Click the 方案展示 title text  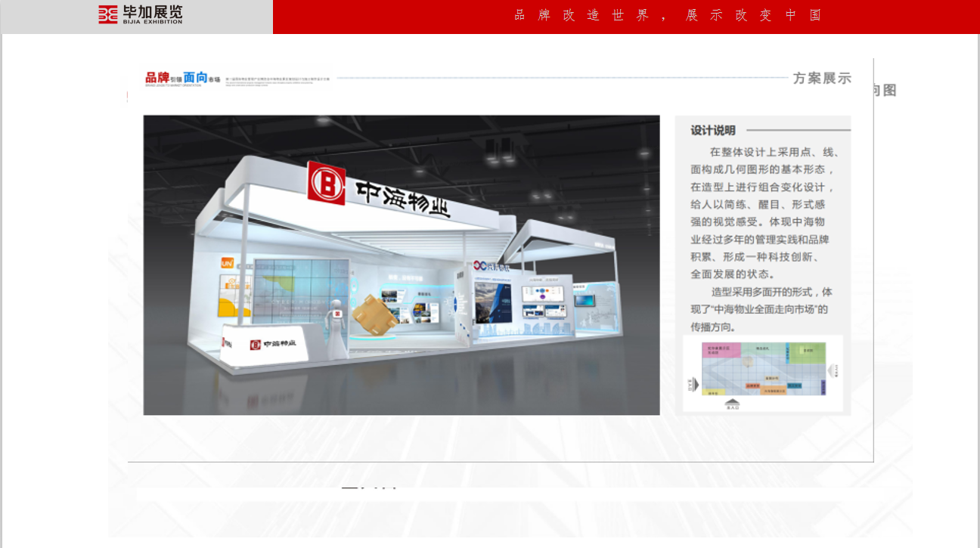click(822, 78)
